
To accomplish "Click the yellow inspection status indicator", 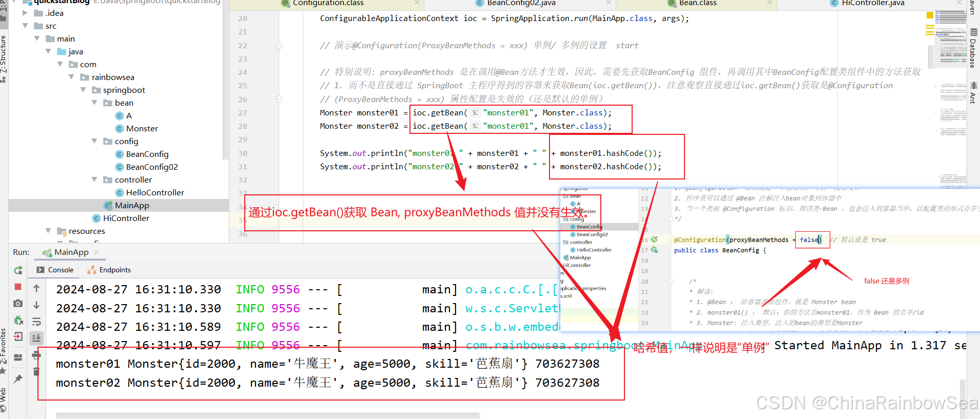I will click(x=930, y=15).
